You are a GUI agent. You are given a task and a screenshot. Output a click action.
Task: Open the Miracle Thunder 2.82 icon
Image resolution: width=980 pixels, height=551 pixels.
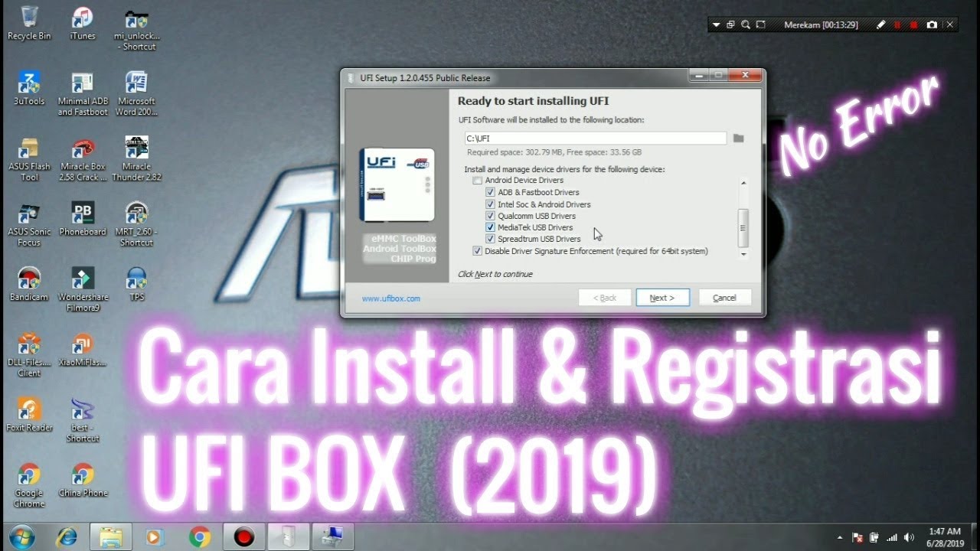(x=136, y=158)
